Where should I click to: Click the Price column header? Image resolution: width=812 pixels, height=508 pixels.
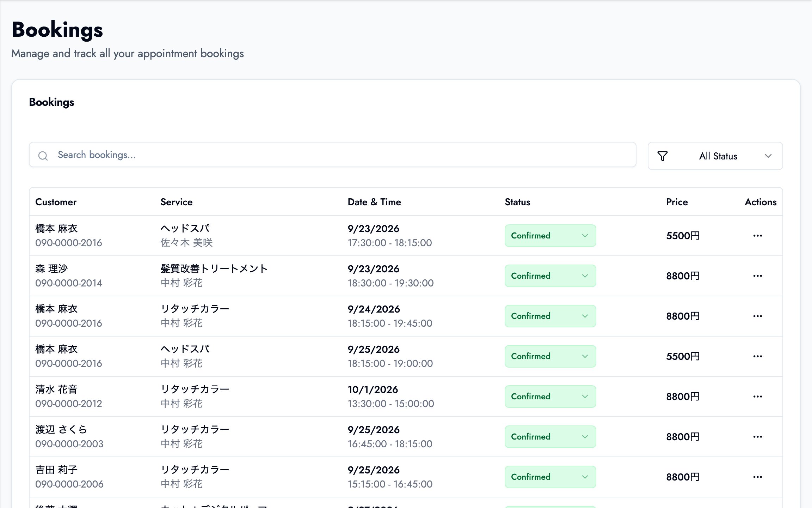(677, 202)
